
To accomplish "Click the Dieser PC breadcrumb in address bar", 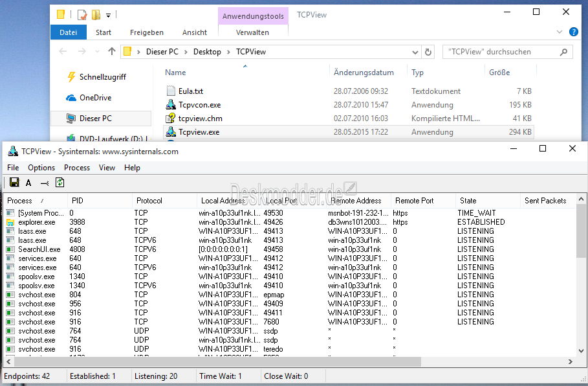I will click(x=162, y=52).
